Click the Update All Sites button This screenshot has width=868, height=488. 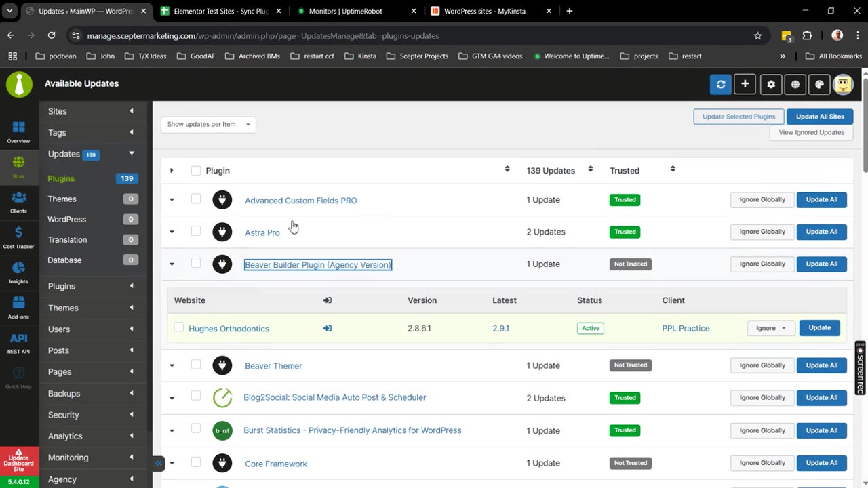[820, 117]
